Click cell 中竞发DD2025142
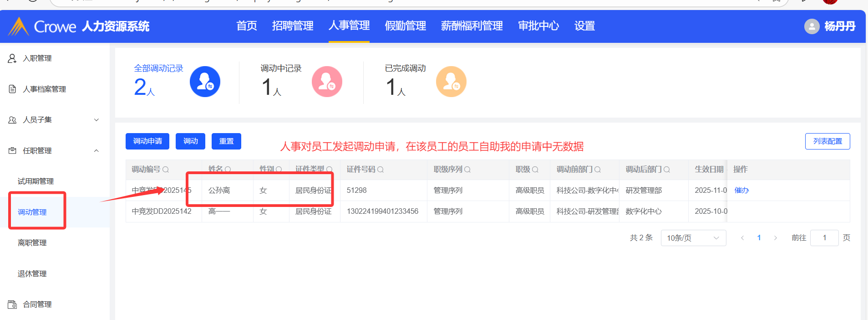This screenshot has height=320, width=868. pyautogui.click(x=162, y=212)
